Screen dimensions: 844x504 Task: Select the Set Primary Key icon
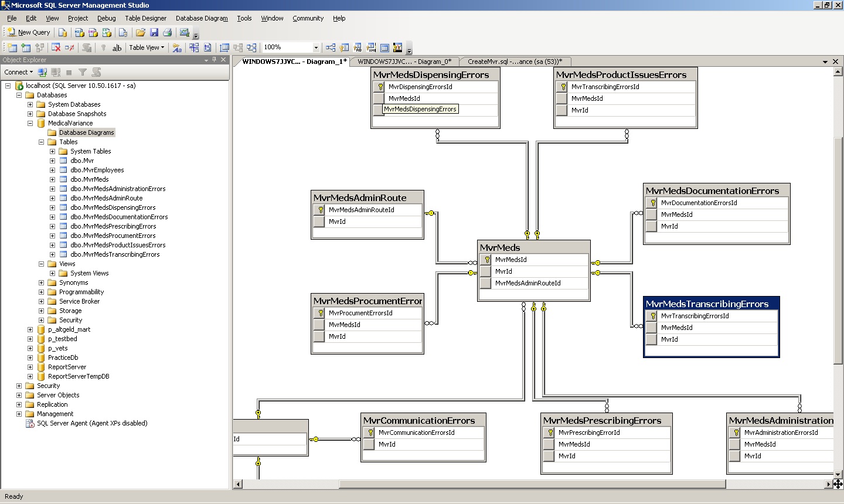(x=103, y=47)
